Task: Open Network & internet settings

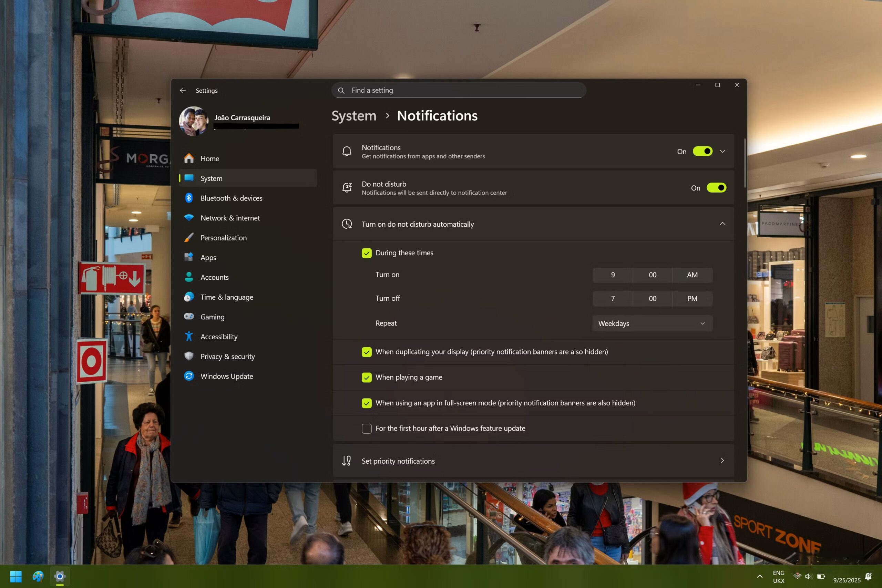Action: pos(230,218)
